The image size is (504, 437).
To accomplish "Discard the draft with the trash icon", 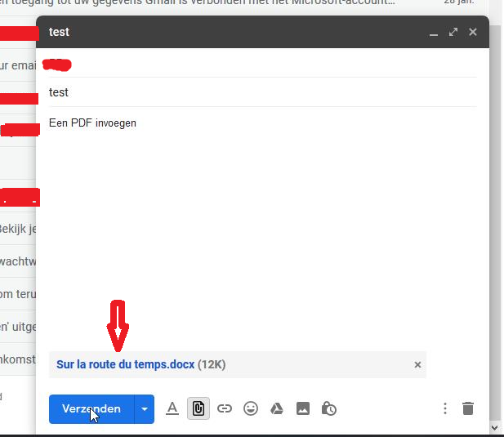I will pyautogui.click(x=468, y=408).
